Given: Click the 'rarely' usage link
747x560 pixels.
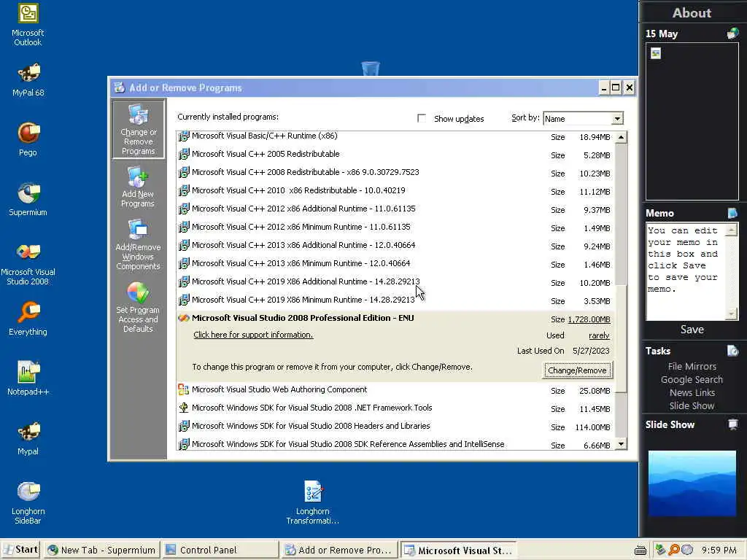Looking at the screenshot, I should (599, 335).
